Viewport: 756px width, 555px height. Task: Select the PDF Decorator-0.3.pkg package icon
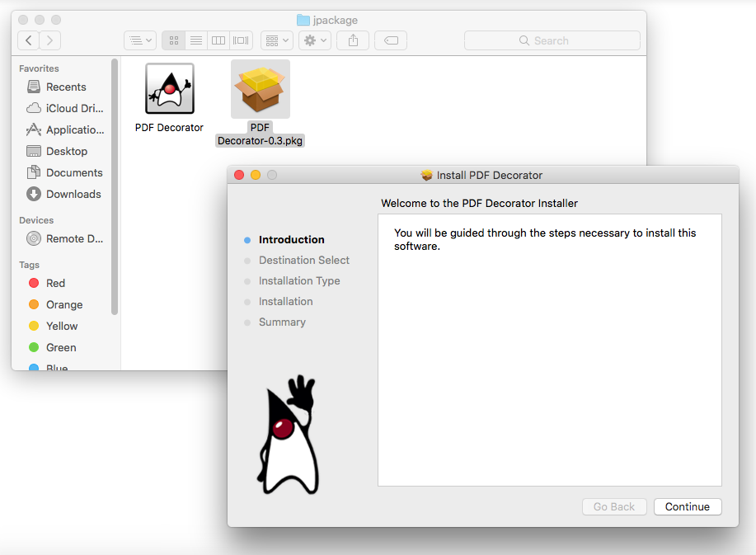click(261, 89)
